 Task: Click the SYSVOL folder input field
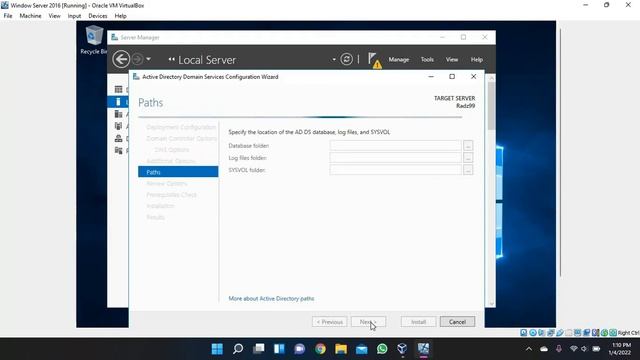tap(395, 170)
